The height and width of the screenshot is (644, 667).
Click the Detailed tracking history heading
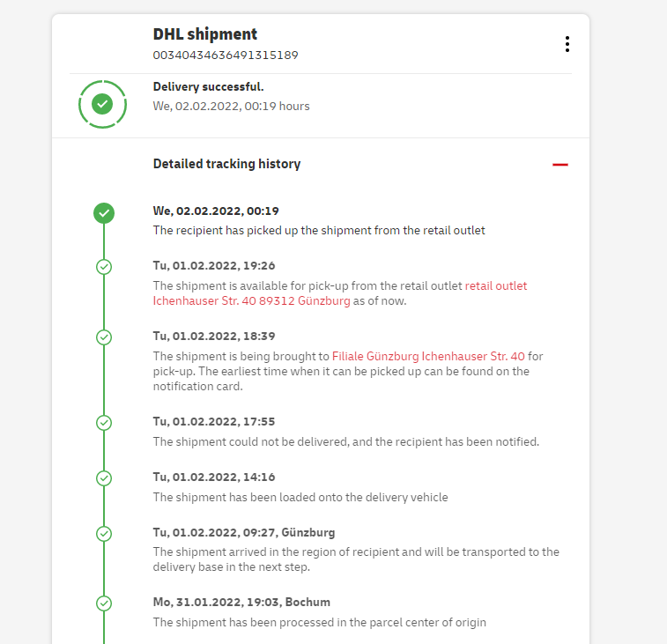(x=226, y=164)
